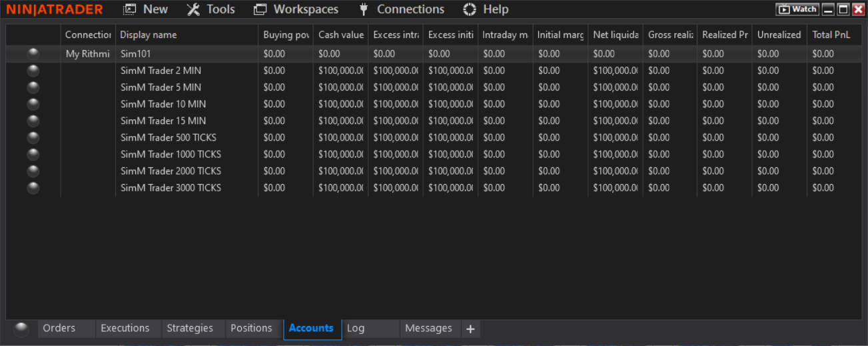868x346 pixels.
Task: Expand the Connections menu
Action: (401, 9)
